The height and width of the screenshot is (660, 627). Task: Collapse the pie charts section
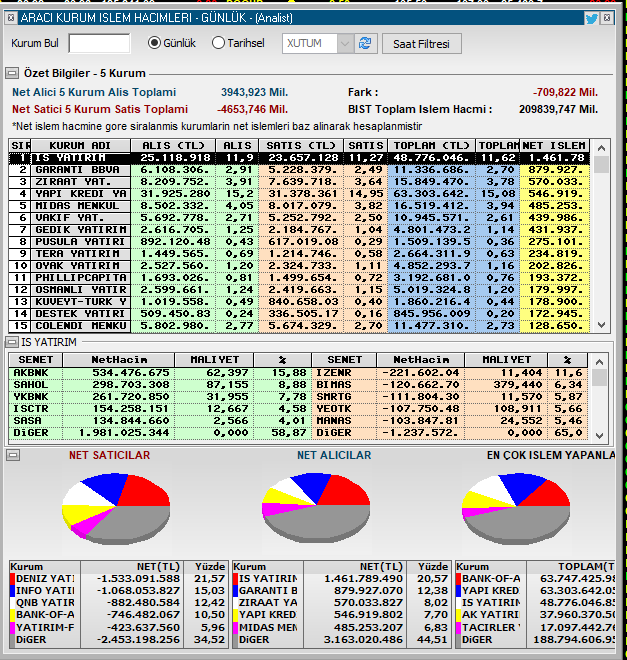pos(13,455)
